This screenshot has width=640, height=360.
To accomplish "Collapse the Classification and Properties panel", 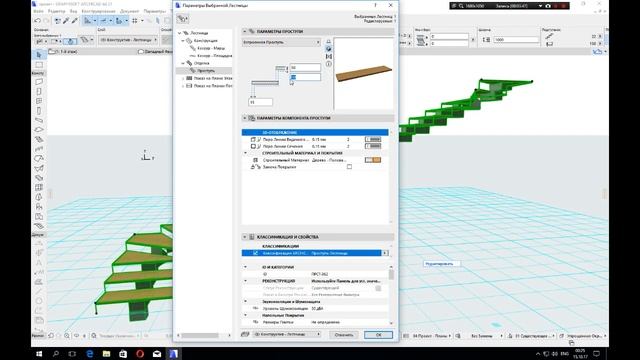I will [x=245, y=237].
